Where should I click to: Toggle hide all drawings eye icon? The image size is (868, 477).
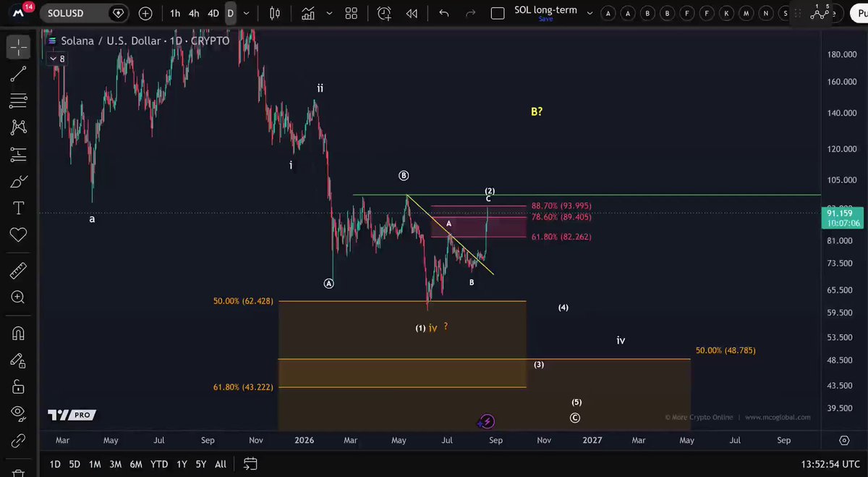[x=18, y=413]
